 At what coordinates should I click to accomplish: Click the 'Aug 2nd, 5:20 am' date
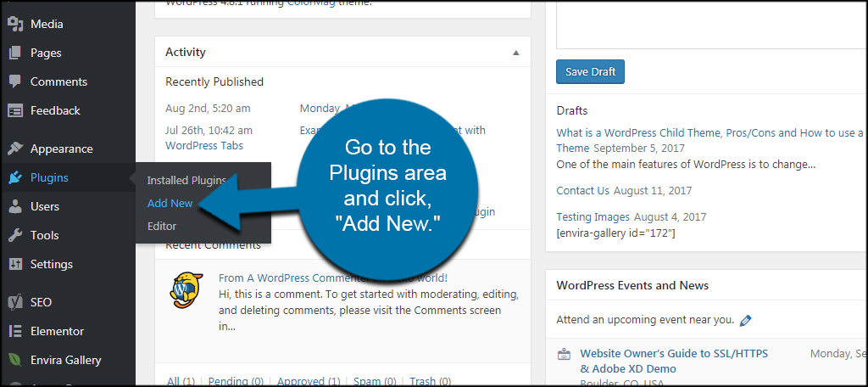tap(208, 109)
